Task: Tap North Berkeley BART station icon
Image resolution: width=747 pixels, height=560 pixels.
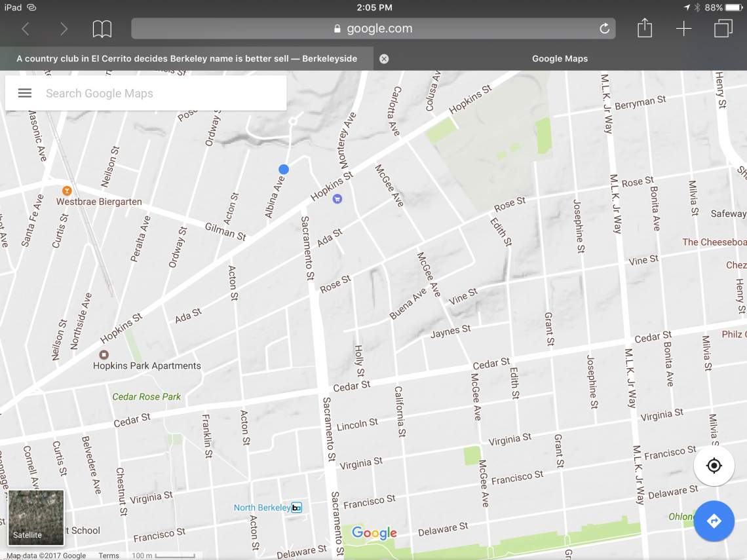Action: pos(296,508)
